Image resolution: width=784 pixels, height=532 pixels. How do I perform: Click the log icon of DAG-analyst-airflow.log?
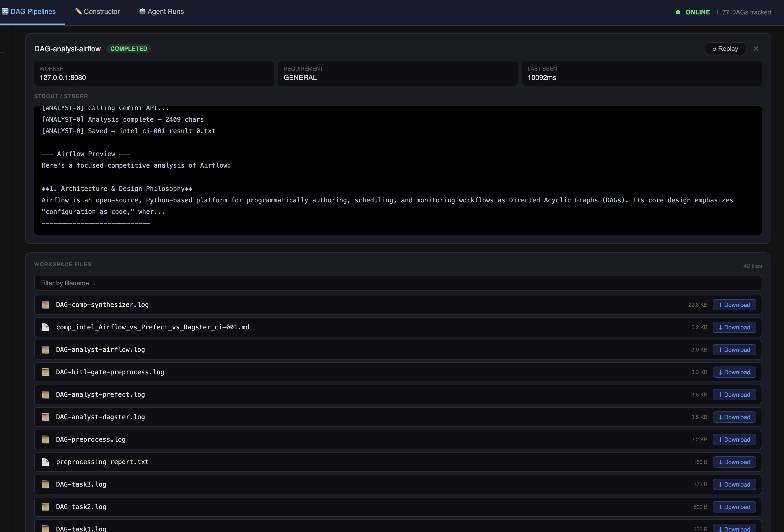coord(45,350)
